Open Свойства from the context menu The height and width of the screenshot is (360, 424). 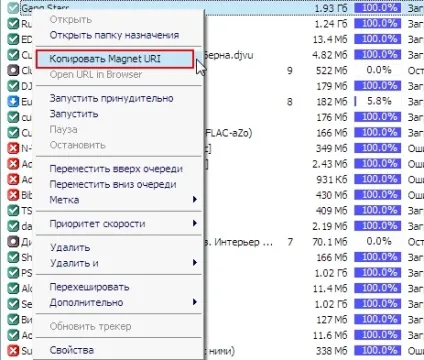coord(72,350)
